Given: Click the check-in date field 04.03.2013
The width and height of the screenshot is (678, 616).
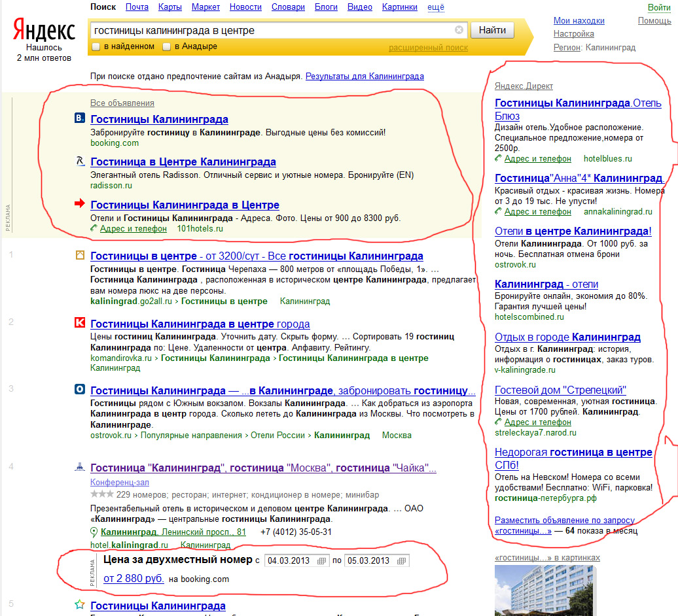Looking at the screenshot, I should pos(296,560).
